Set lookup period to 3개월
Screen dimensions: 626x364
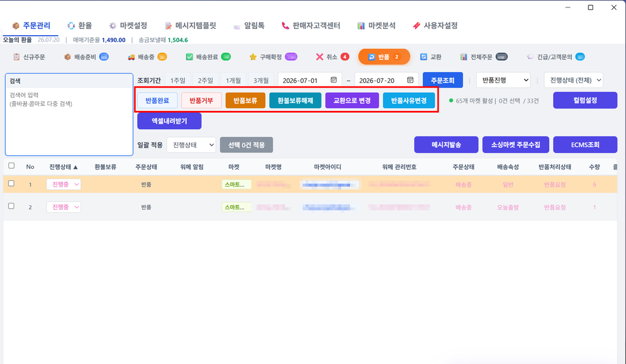261,80
